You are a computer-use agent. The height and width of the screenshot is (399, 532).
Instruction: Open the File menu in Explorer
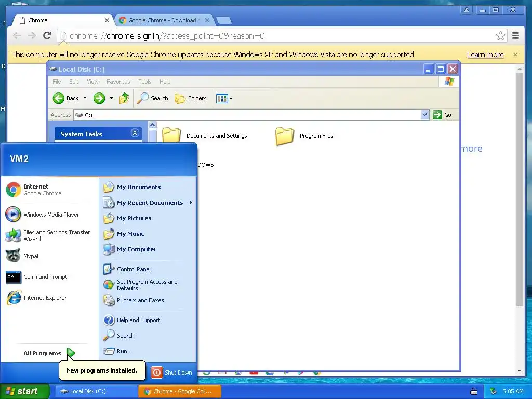coord(57,82)
